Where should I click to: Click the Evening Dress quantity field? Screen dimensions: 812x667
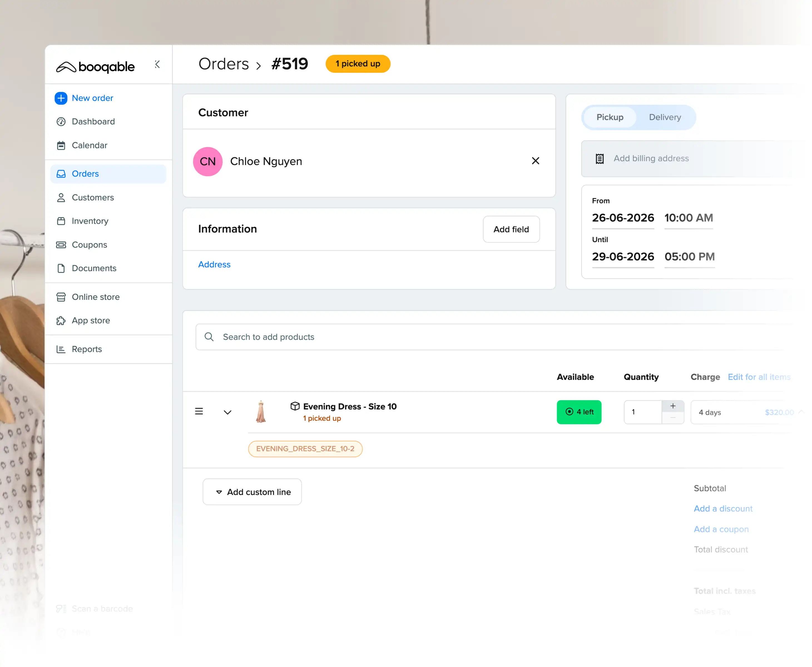(643, 412)
